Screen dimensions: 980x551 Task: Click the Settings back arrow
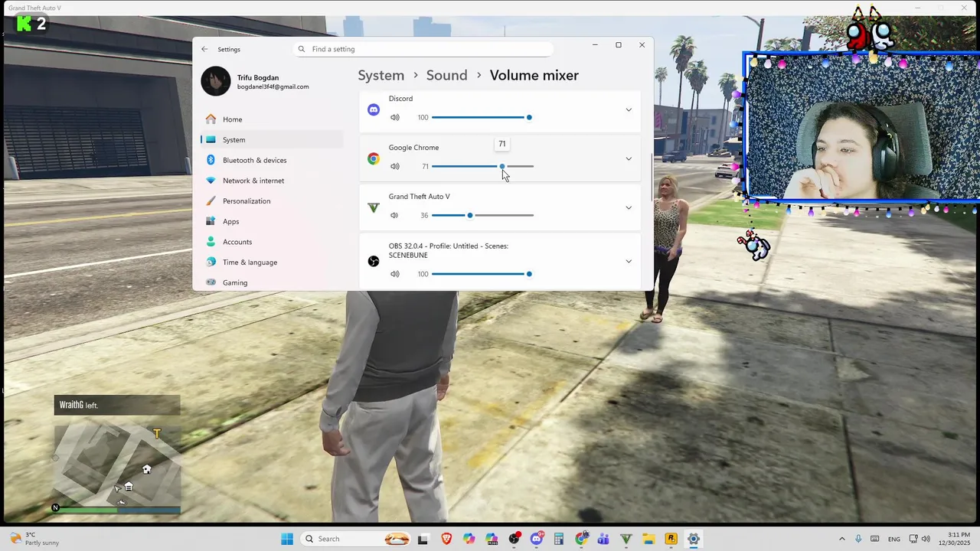pos(204,49)
